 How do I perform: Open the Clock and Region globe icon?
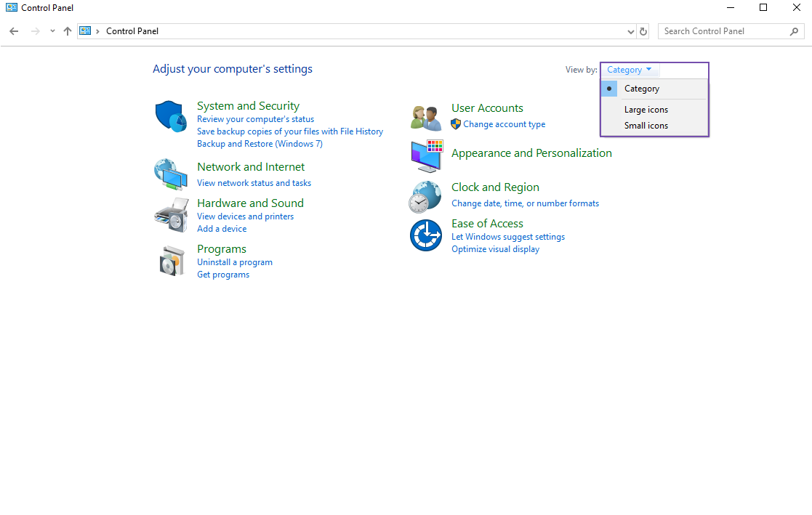(x=425, y=197)
